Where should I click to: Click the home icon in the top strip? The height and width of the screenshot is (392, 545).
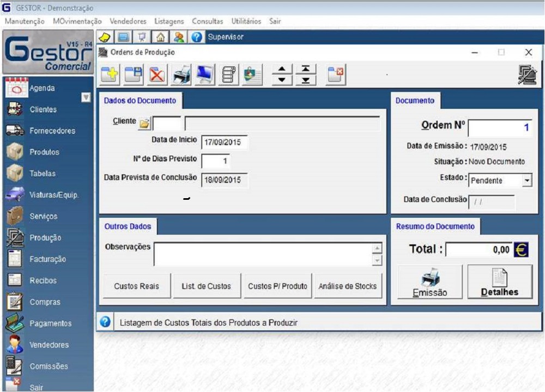pyautogui.click(x=160, y=37)
